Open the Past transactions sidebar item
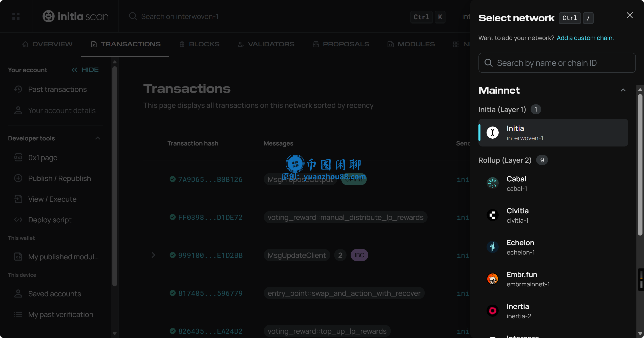The image size is (644, 338). point(57,89)
